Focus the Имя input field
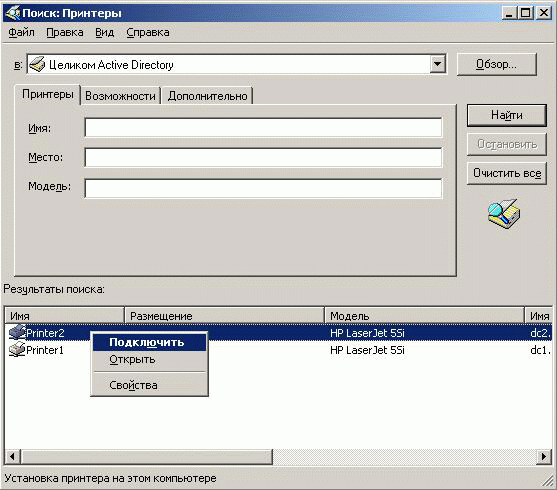Screen dimensions: 557x490 [x=263, y=128]
